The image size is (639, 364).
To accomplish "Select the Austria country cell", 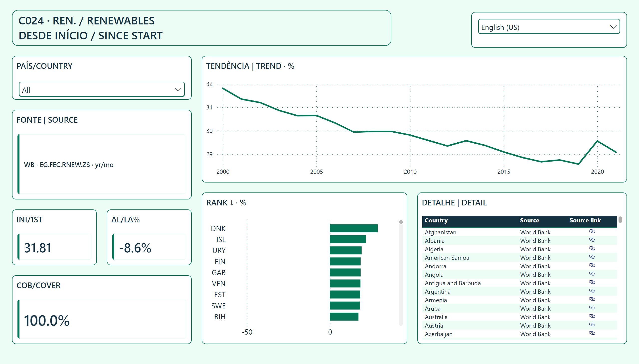I will [434, 326].
